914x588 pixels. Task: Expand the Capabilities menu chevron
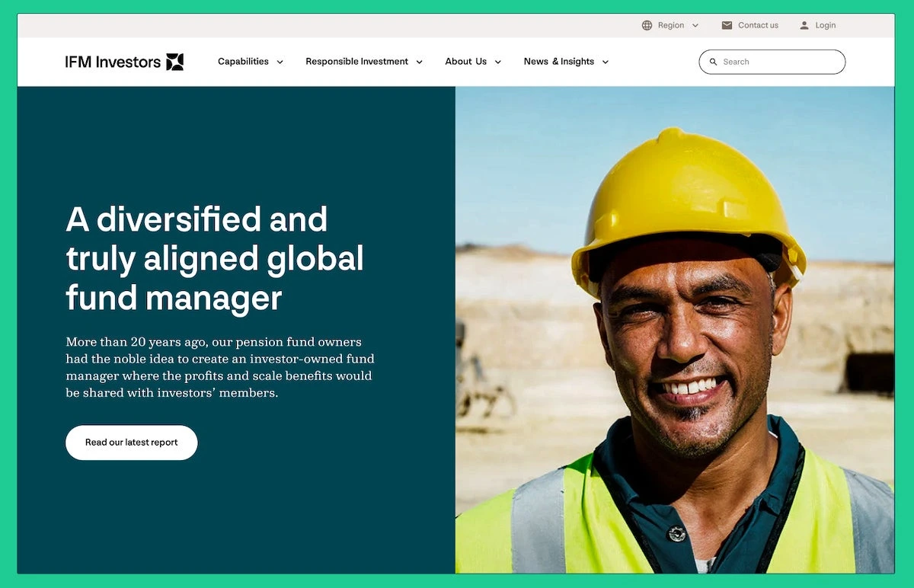(280, 62)
